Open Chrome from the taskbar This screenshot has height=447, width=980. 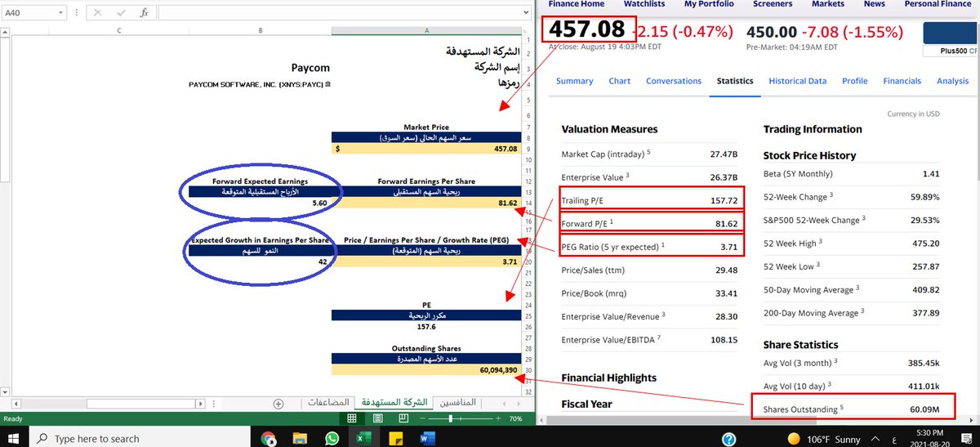coord(269,438)
